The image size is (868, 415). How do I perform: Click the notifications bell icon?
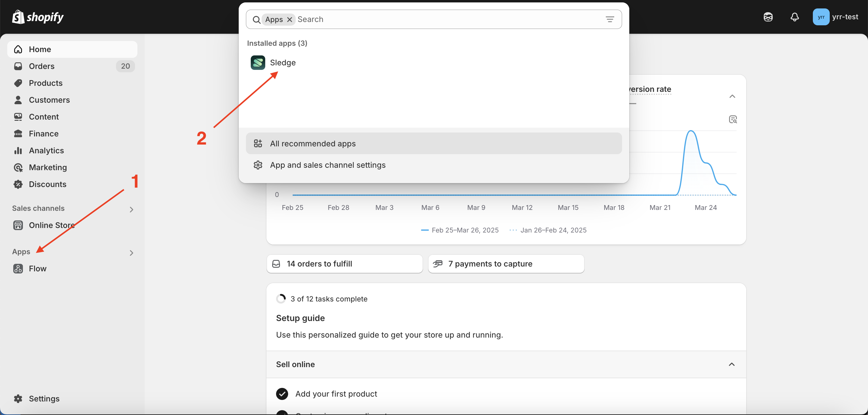point(794,17)
